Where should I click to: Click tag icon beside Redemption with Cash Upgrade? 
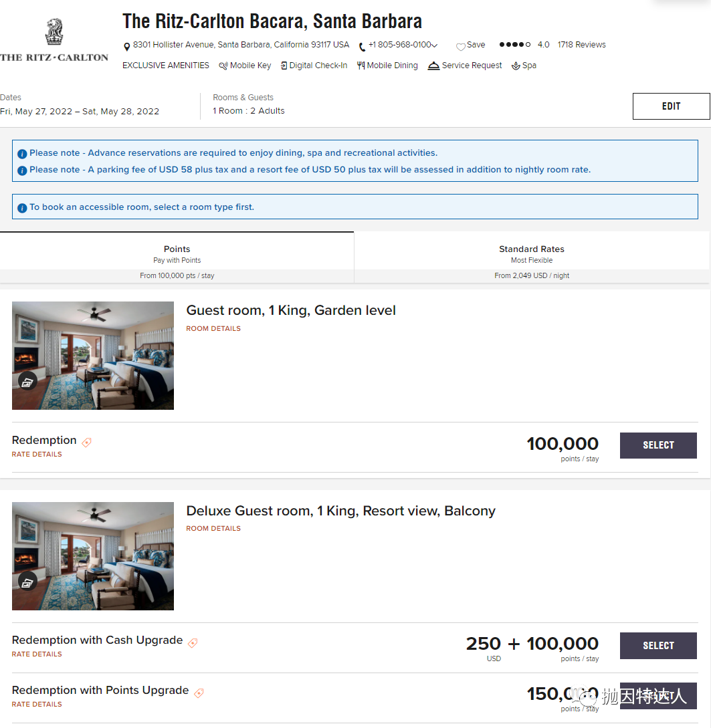tap(193, 642)
